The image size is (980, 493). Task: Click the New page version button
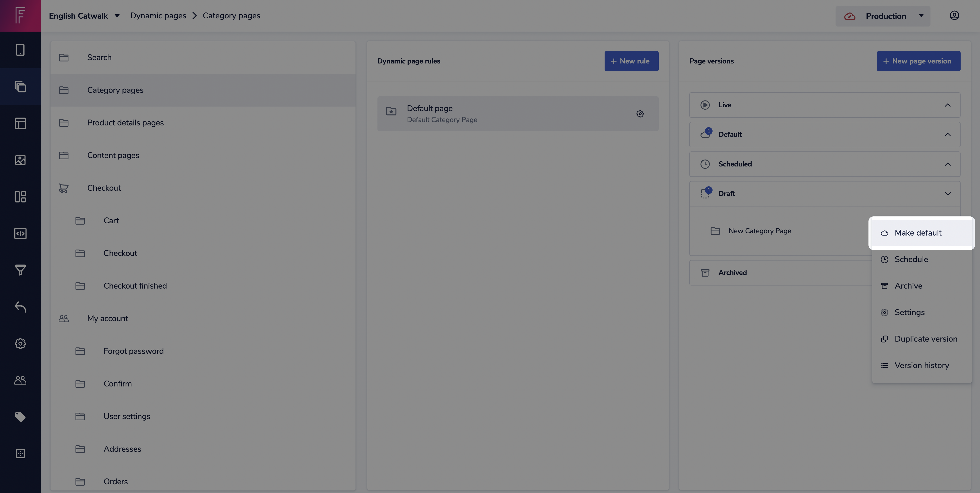point(918,61)
